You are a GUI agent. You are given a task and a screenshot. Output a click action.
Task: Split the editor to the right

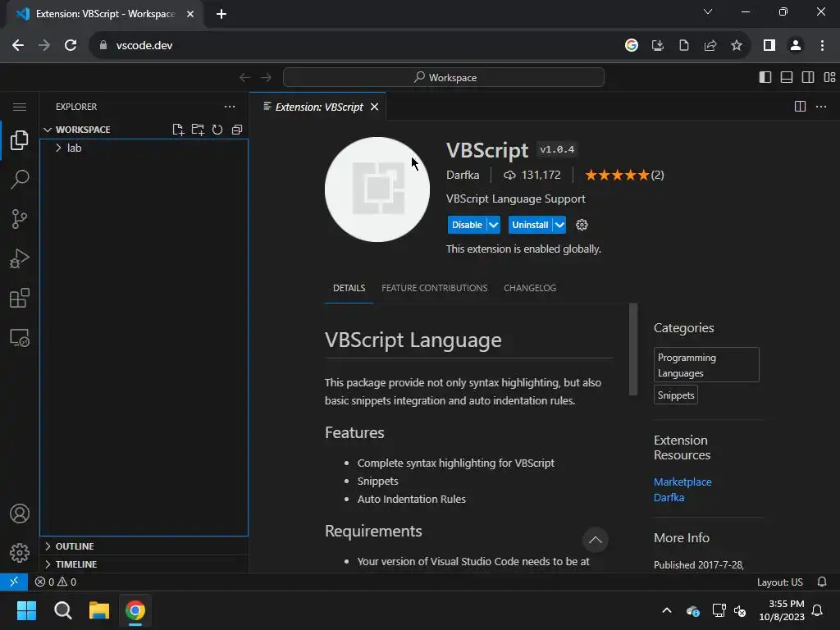800,107
